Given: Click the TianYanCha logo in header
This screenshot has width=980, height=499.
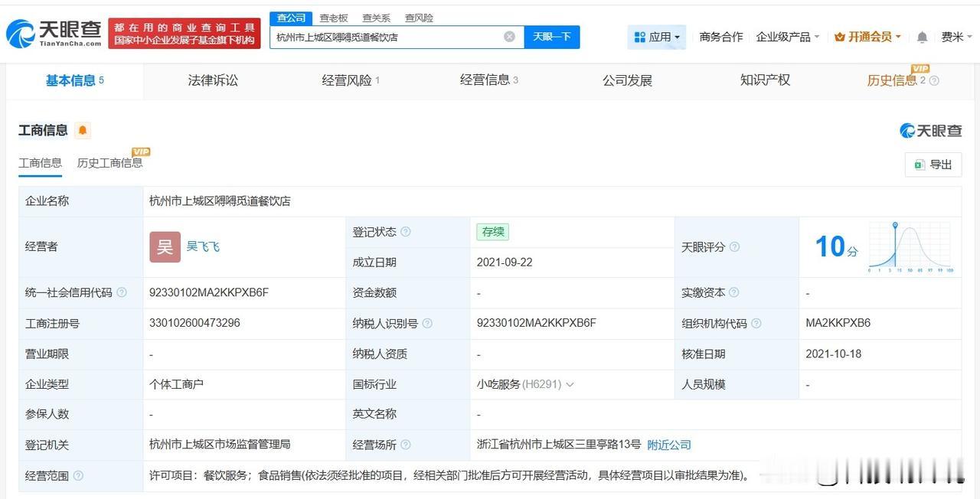Looking at the screenshot, I should click(x=54, y=34).
